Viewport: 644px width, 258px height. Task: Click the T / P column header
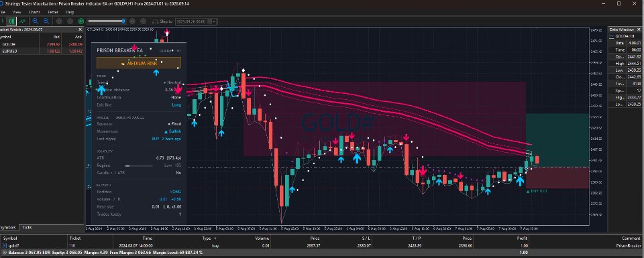click(x=417, y=238)
